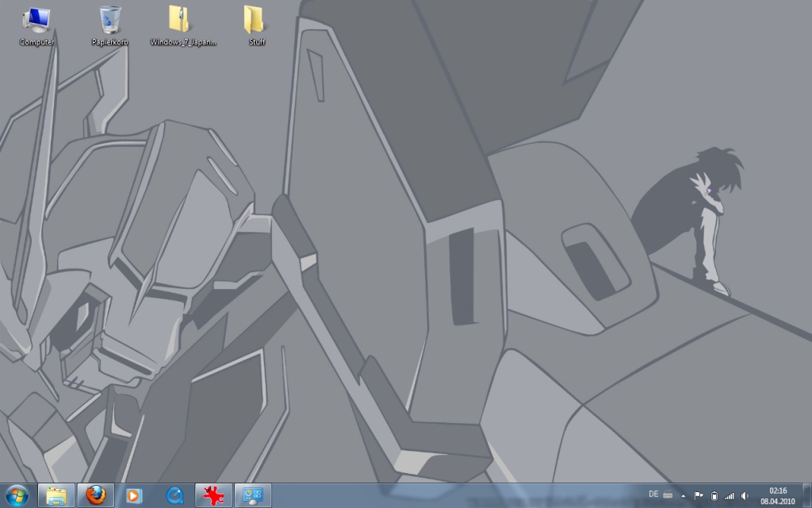The height and width of the screenshot is (508, 812).
Task: Switch to the red splat application in taskbar
Action: [213, 496]
